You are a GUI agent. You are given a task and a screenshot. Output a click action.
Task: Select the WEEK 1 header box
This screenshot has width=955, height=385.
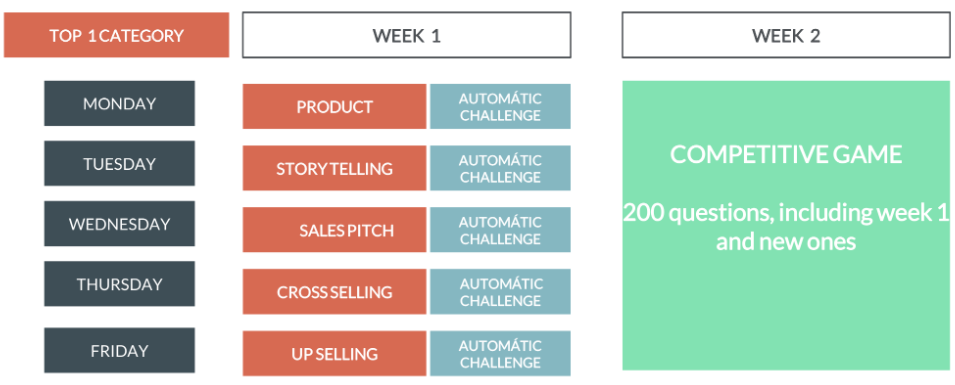click(406, 35)
